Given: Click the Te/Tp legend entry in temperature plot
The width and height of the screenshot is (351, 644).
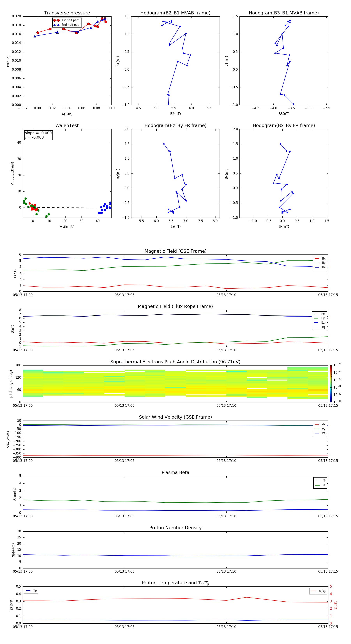Looking at the screenshot, I should (x=318, y=591).
